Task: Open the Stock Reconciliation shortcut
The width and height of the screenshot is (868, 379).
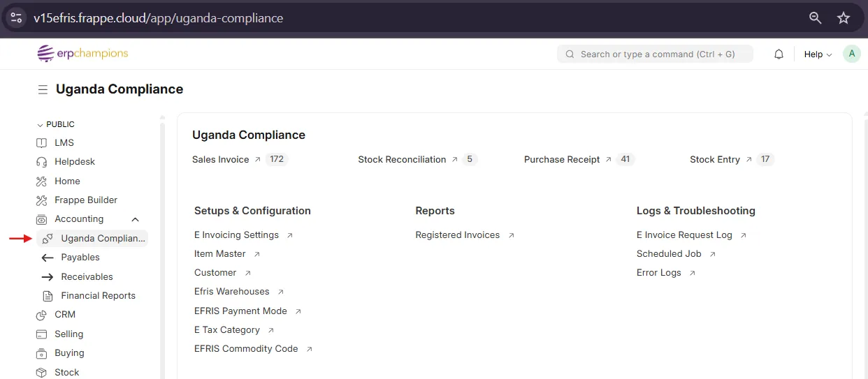Action: point(402,160)
